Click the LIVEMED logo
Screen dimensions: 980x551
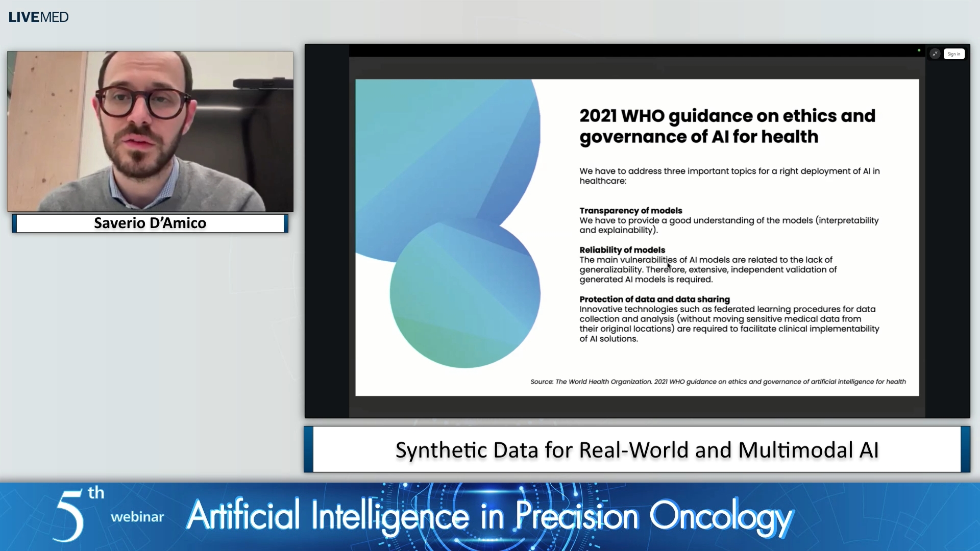38,17
